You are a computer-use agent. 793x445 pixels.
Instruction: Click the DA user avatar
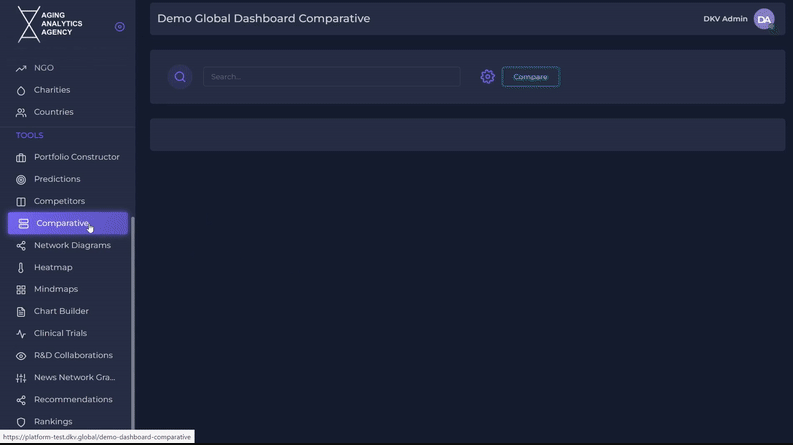764,19
